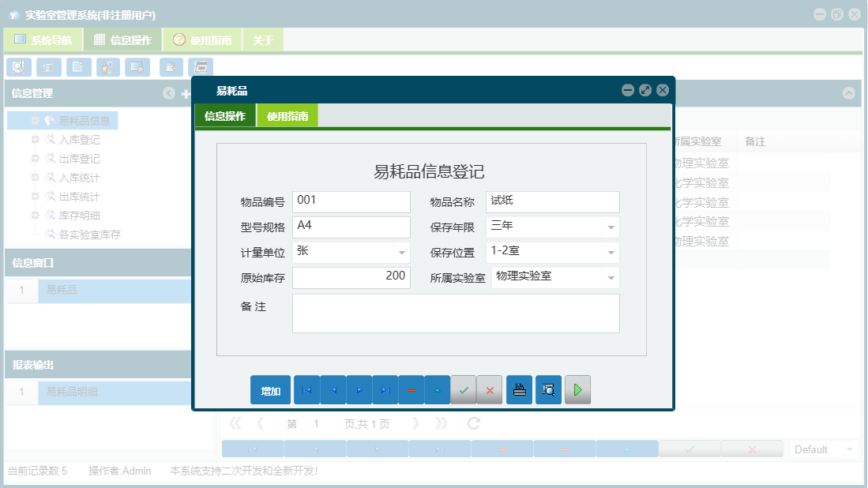Screen dimensions: 868x488
Task: Jump to first record with the navigation icon
Action: (308, 389)
